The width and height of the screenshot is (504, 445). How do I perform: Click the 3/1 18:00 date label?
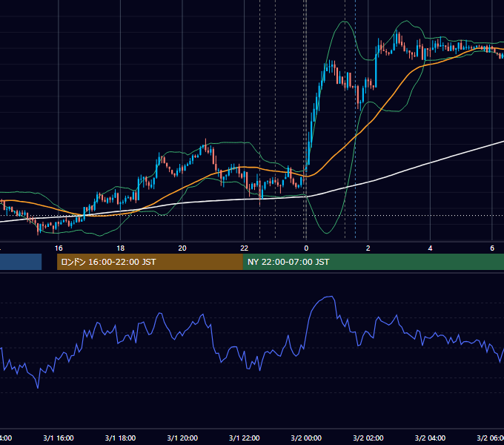tap(120, 438)
